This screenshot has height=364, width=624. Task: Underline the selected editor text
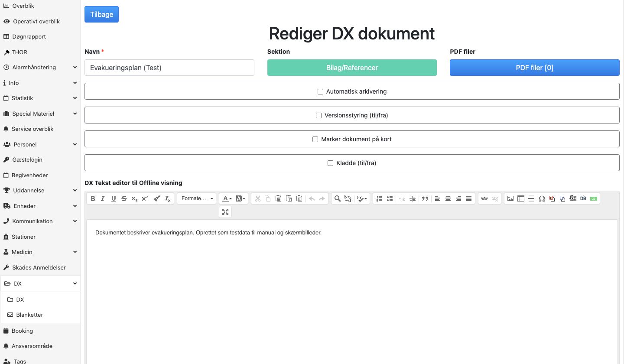click(114, 198)
